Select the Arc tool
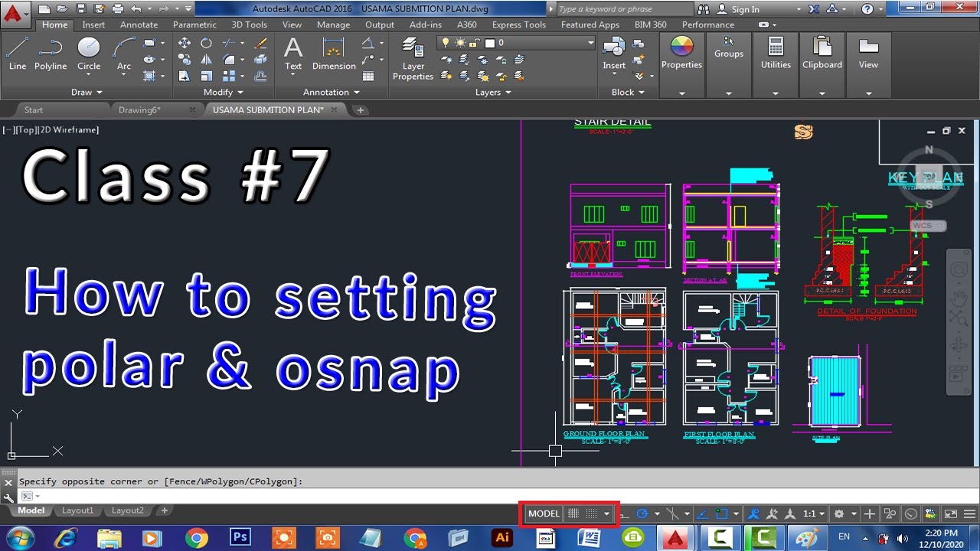The width and height of the screenshot is (980, 551). point(124,54)
